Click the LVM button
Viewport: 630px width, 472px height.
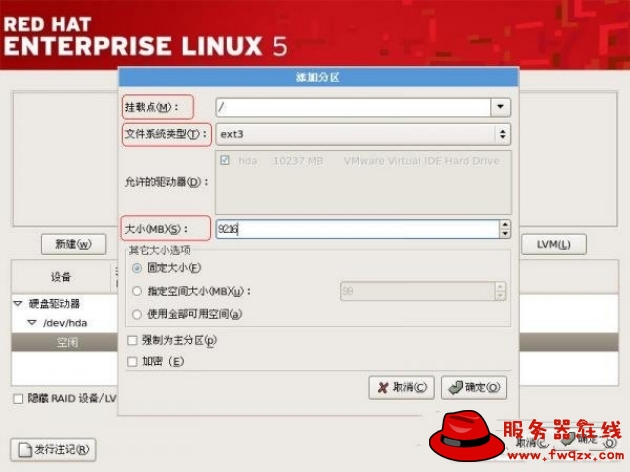pyautogui.click(x=554, y=244)
